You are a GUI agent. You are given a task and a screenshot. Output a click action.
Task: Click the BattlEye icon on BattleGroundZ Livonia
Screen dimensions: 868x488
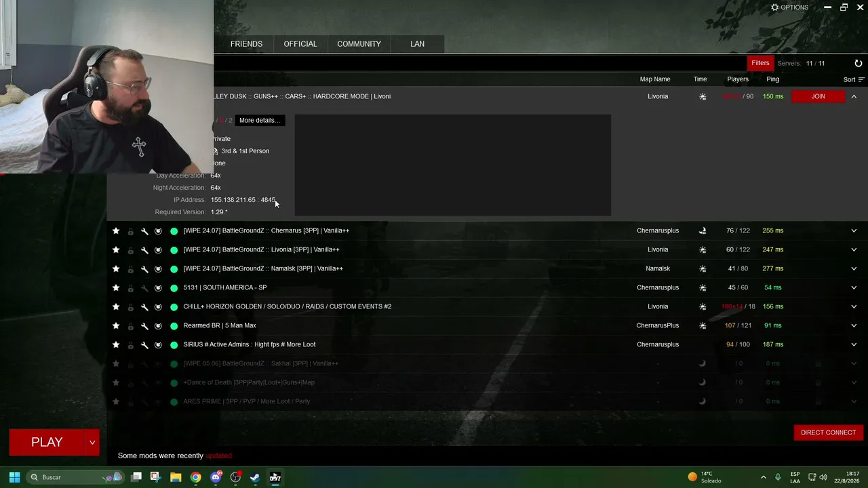[x=158, y=250]
